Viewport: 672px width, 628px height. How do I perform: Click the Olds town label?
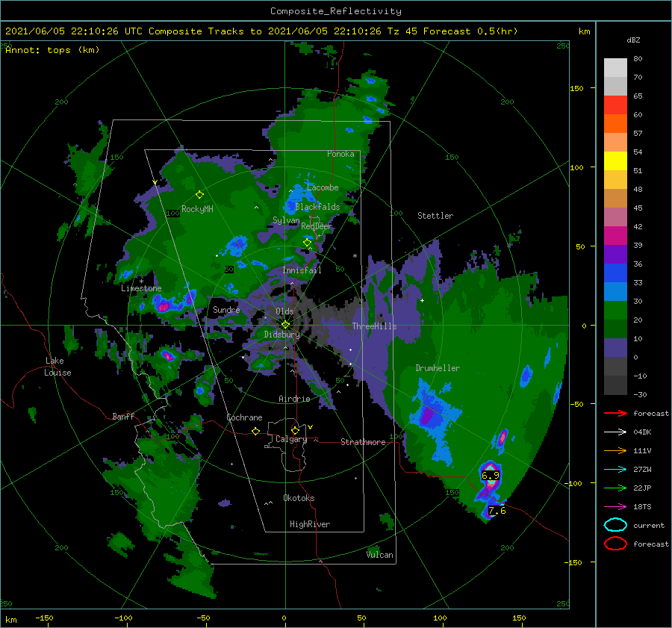(x=284, y=311)
